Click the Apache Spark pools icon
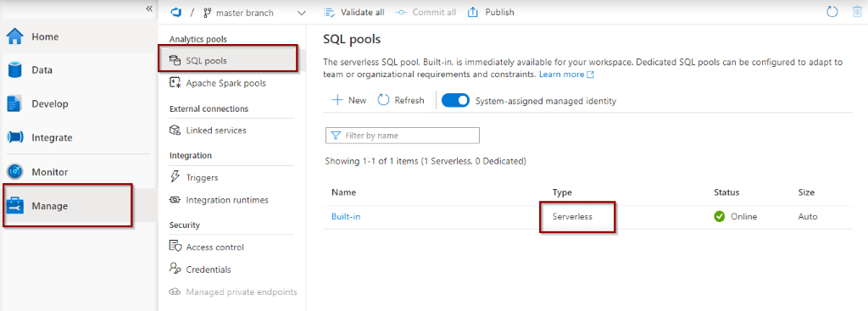The width and height of the screenshot is (868, 311). [175, 83]
